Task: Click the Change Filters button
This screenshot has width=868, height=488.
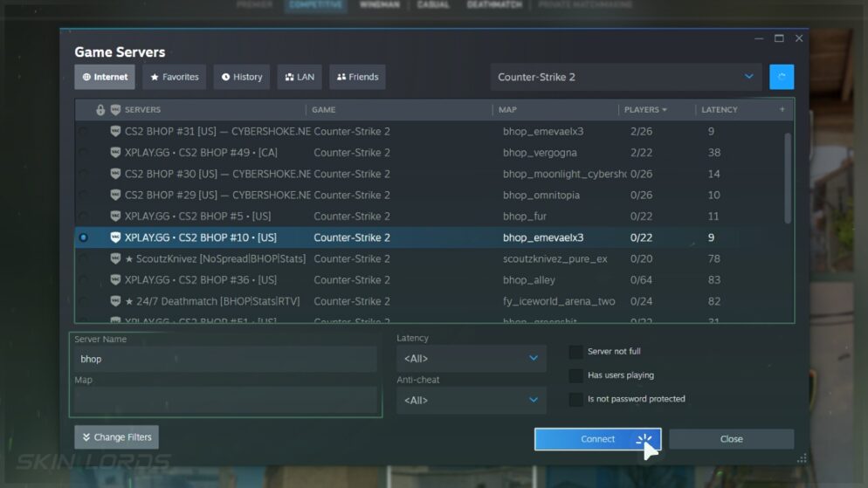Action: click(116, 437)
